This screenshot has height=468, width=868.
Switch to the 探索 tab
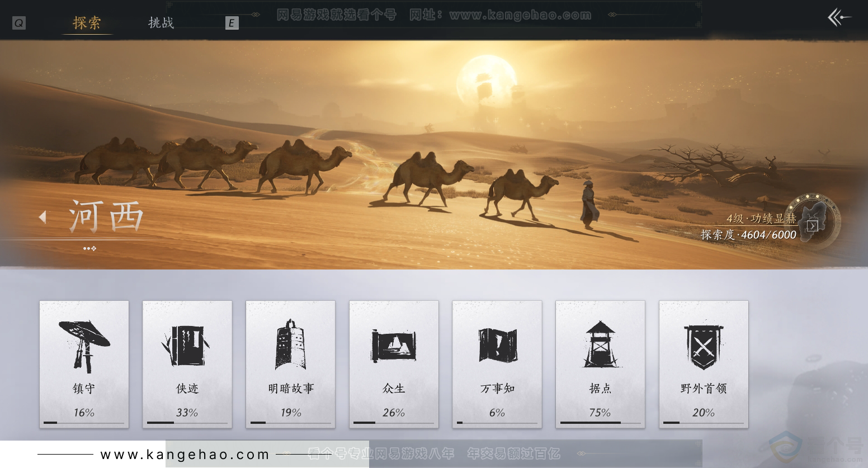point(87,23)
